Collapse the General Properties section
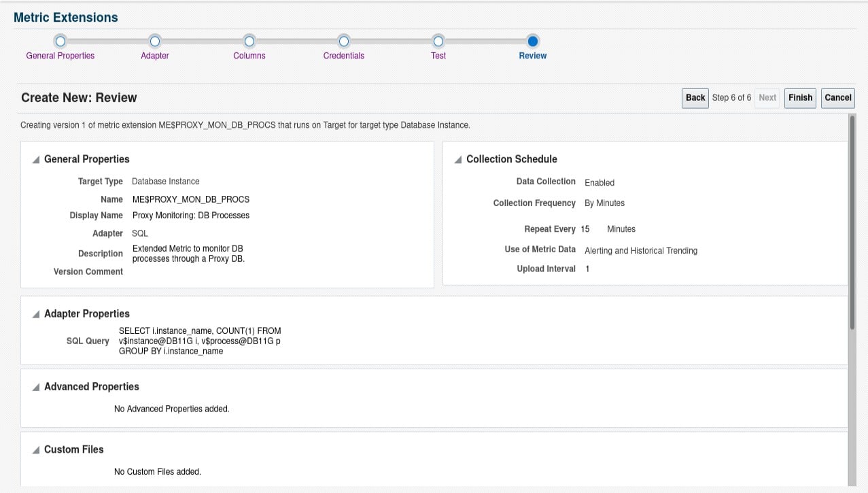The width and height of the screenshot is (868, 493). point(35,159)
